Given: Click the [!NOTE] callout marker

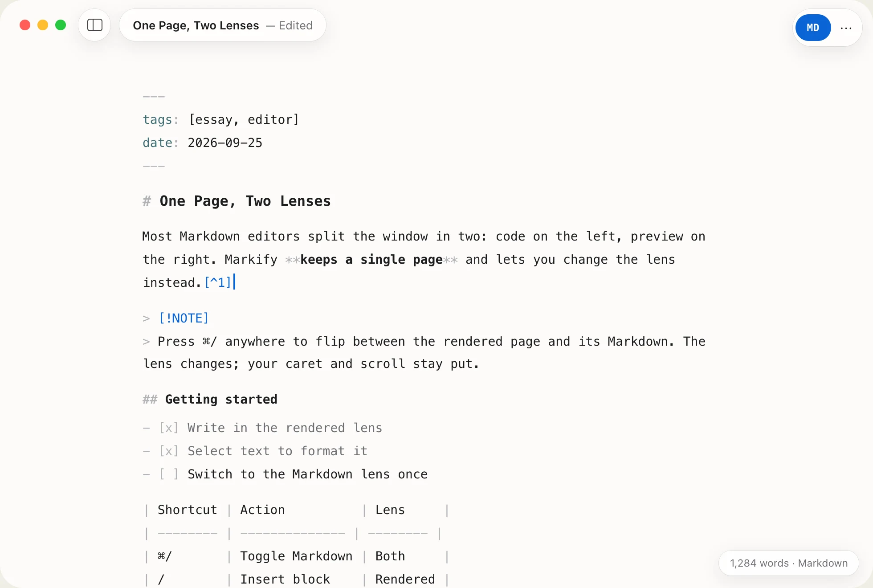Looking at the screenshot, I should tap(184, 318).
